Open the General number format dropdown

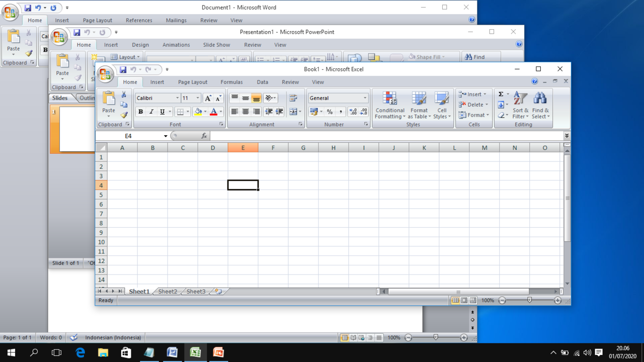pyautogui.click(x=365, y=98)
